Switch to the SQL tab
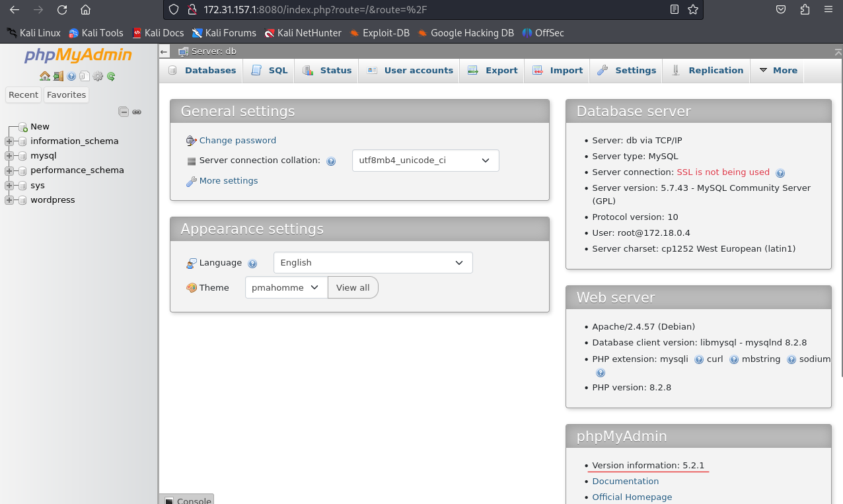Screen dimensions: 843x504 270,70
